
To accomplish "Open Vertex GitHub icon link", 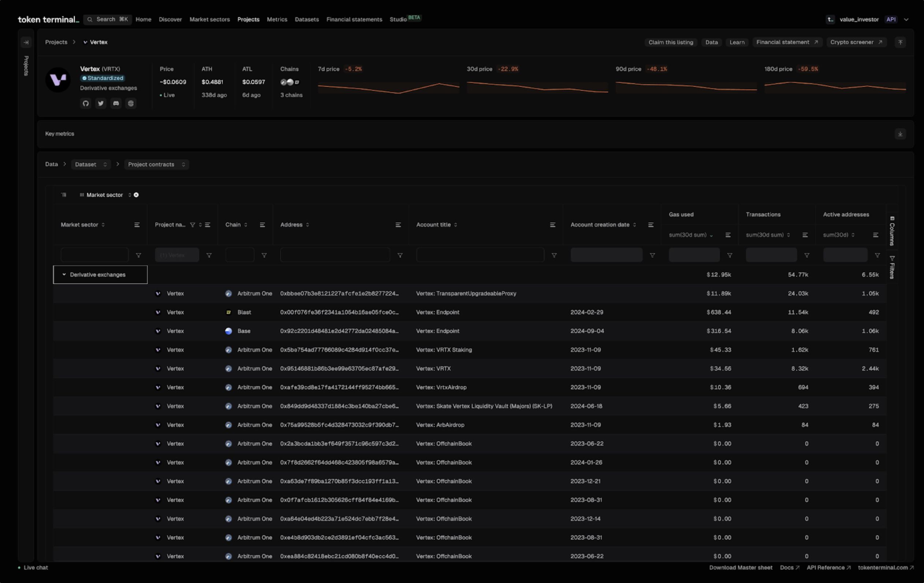I will 86,103.
